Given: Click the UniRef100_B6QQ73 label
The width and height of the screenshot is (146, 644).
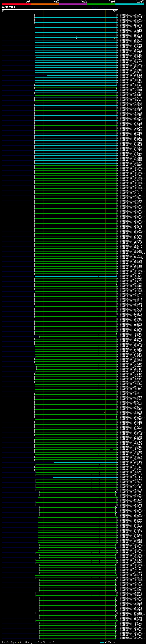Looking at the screenshot, I should (131, 203).
